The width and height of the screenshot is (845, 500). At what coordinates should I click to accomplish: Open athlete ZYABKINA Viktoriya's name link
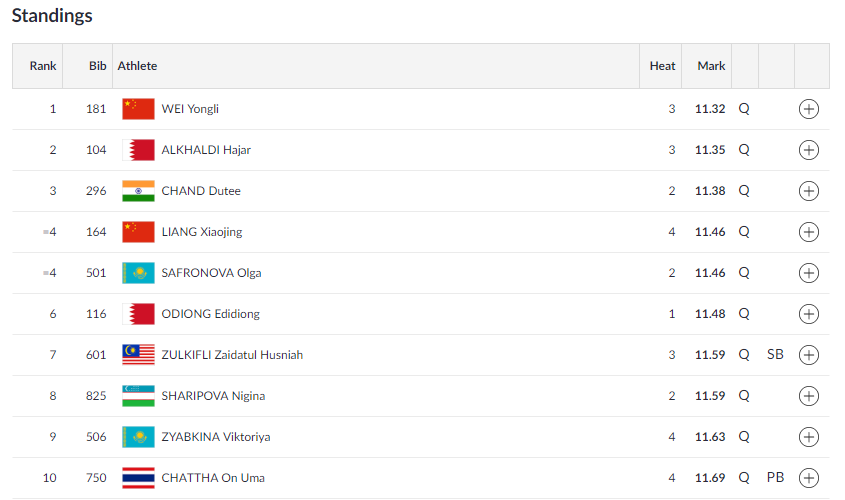tap(216, 437)
